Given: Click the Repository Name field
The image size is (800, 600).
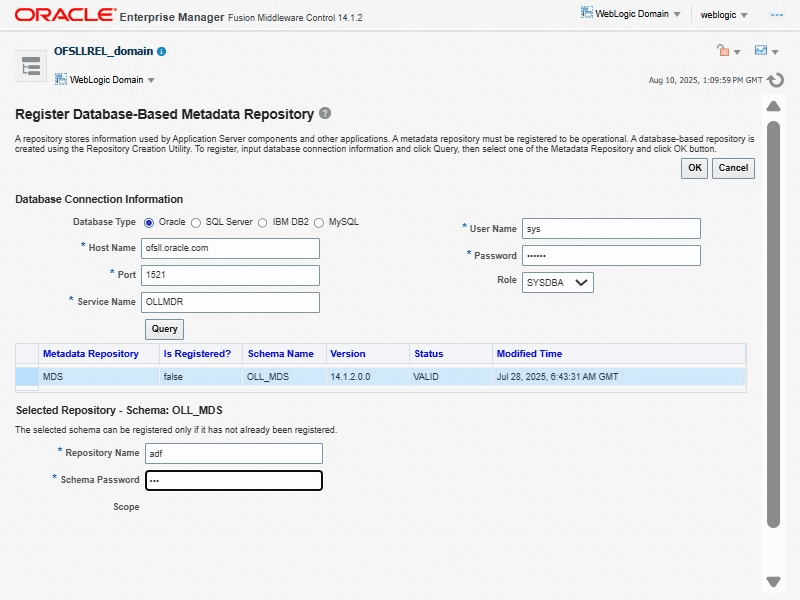Looking at the screenshot, I should (x=234, y=454).
